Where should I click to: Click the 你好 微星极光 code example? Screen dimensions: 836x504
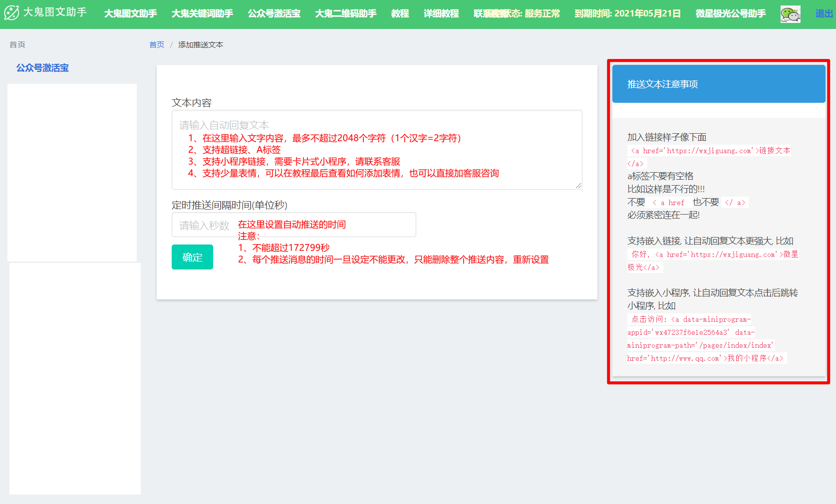pyautogui.click(x=713, y=260)
